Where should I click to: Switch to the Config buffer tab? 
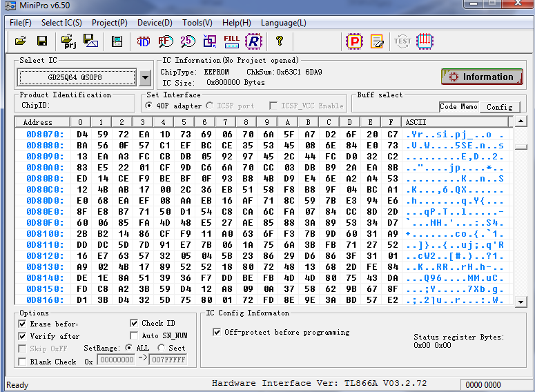(499, 107)
